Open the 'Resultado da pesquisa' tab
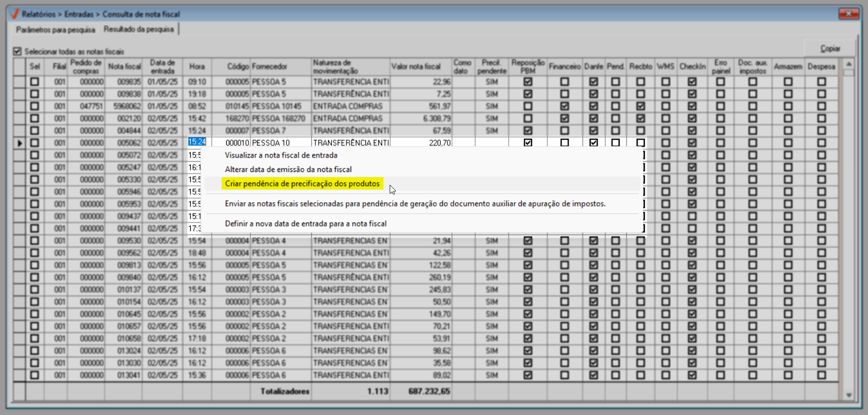This screenshot has height=415, width=868. point(139,29)
